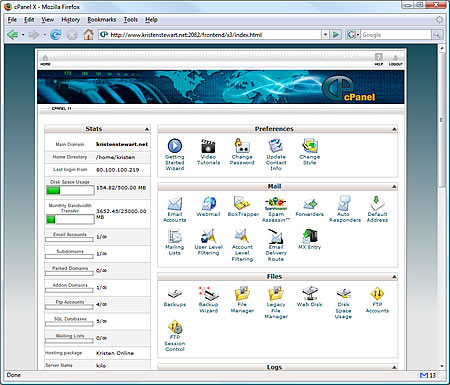
Task: Open Disk Space Usage icon
Action: point(344,294)
